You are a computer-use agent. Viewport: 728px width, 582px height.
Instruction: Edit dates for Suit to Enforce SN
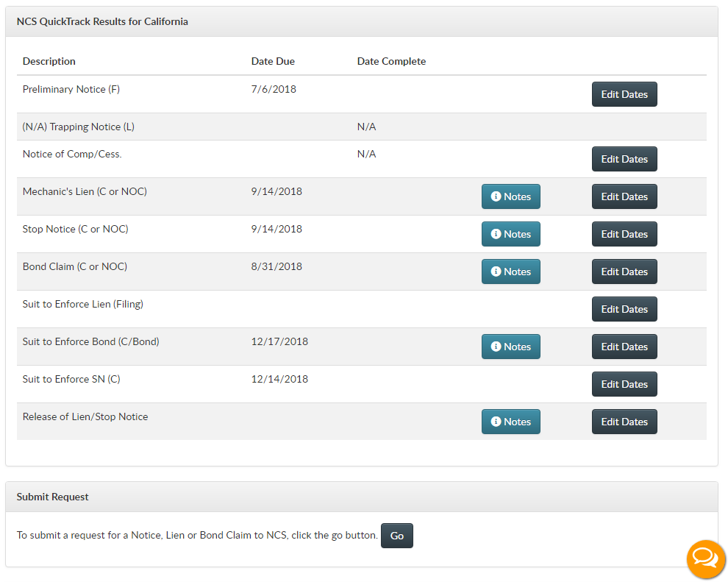pos(624,384)
